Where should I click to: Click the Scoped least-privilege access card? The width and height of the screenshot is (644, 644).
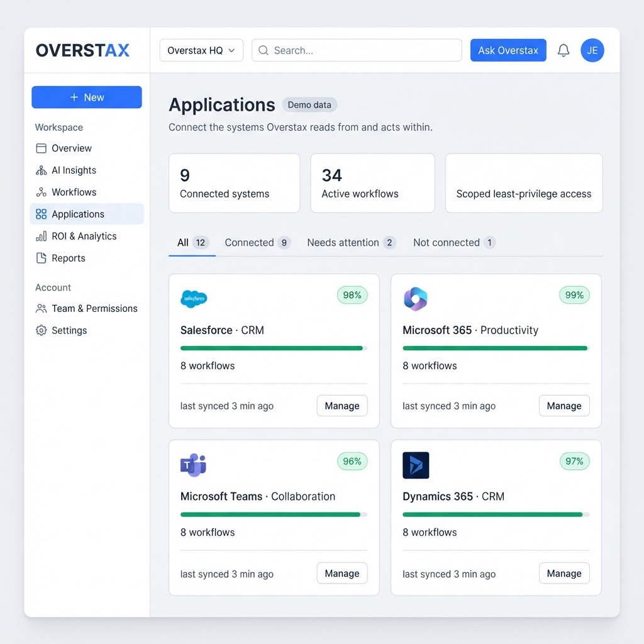(524, 183)
